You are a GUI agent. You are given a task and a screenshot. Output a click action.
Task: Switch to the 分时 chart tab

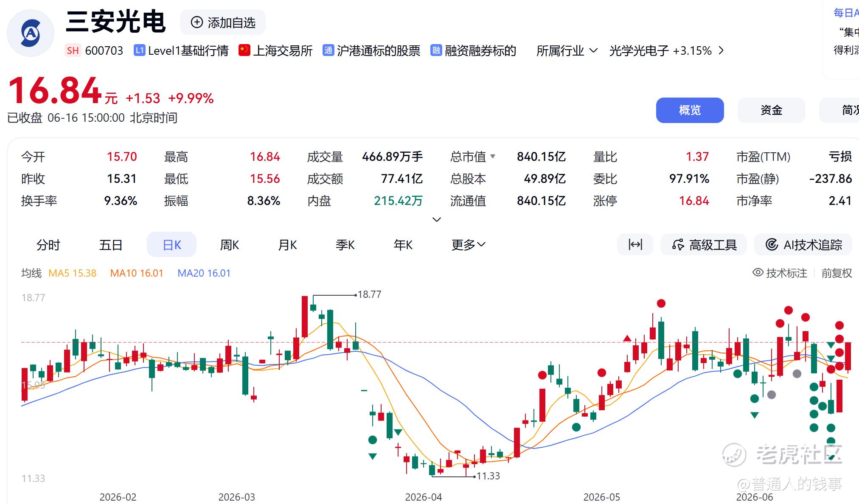pyautogui.click(x=48, y=245)
